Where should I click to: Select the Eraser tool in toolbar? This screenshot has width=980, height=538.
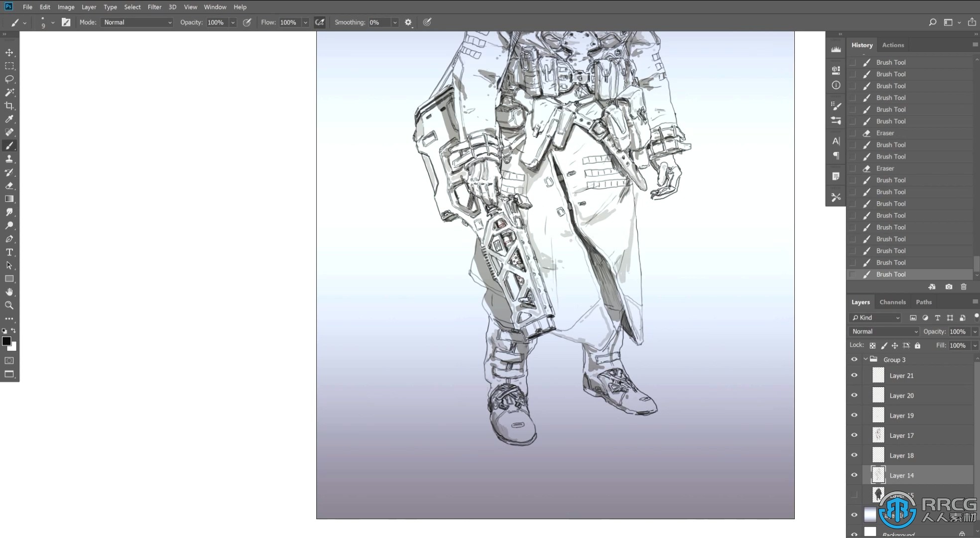coord(9,185)
